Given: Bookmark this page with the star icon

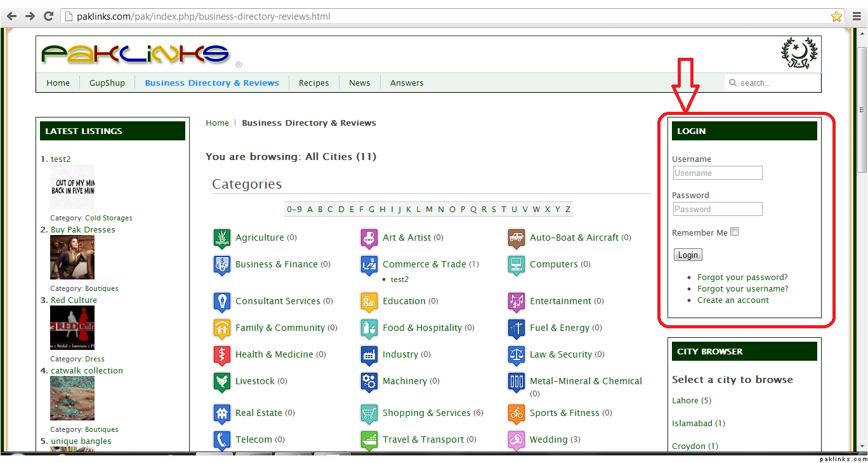Looking at the screenshot, I should pyautogui.click(x=836, y=17).
